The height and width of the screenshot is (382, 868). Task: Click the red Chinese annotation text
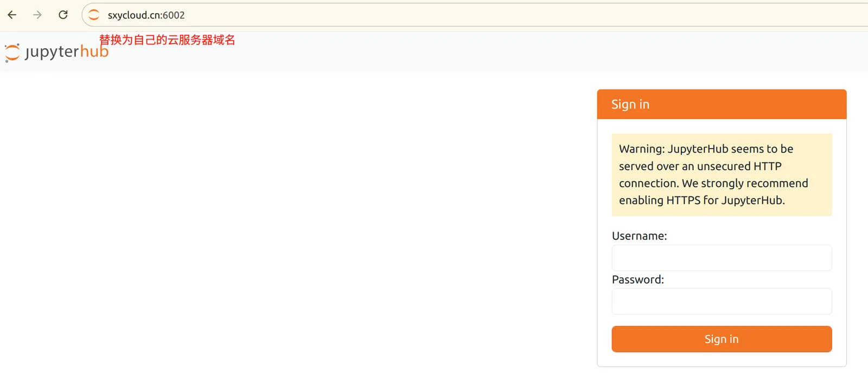click(167, 40)
